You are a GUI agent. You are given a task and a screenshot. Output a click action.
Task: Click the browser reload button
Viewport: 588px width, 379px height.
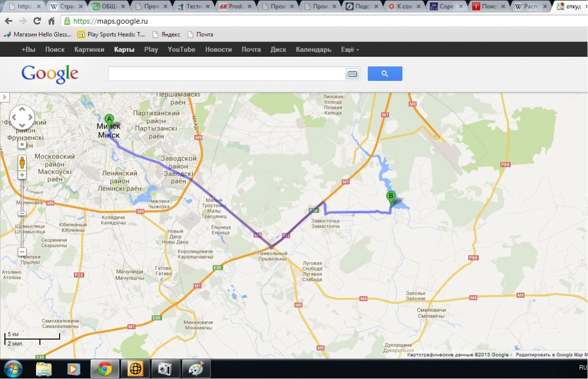click(37, 21)
